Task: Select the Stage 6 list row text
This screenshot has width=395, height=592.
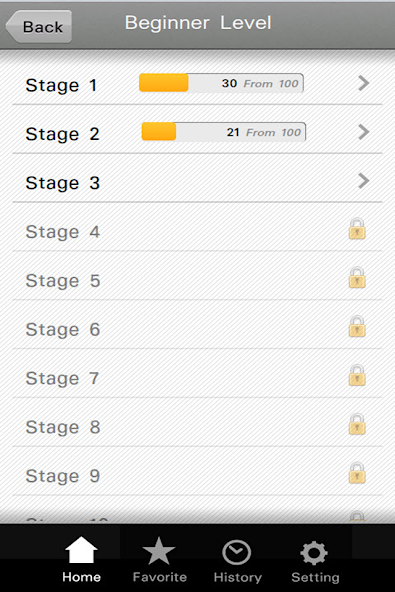Action: click(x=63, y=330)
